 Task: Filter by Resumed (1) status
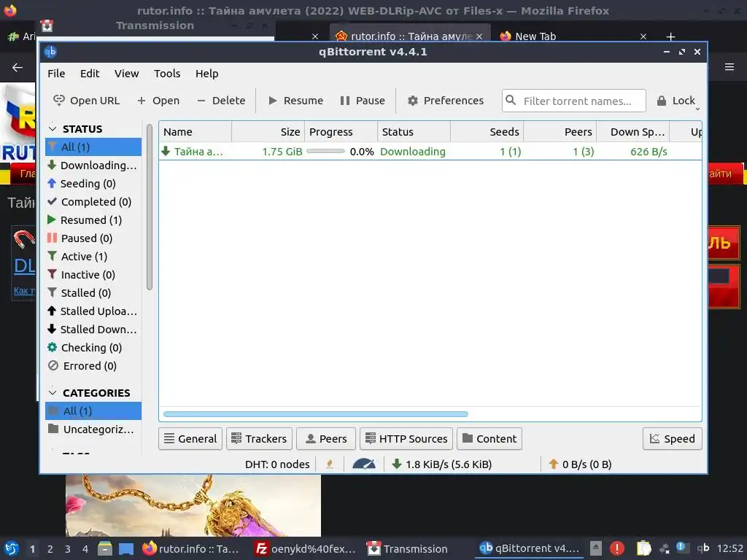[x=93, y=219]
